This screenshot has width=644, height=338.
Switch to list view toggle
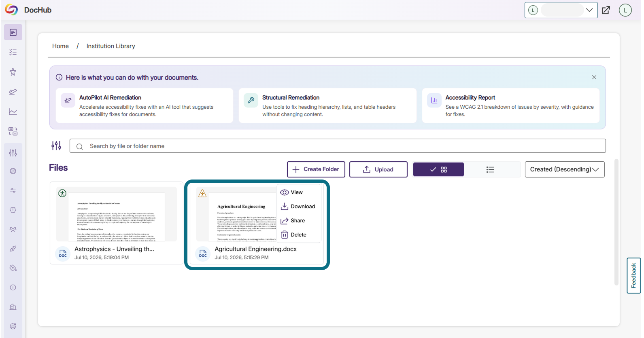pos(490,169)
